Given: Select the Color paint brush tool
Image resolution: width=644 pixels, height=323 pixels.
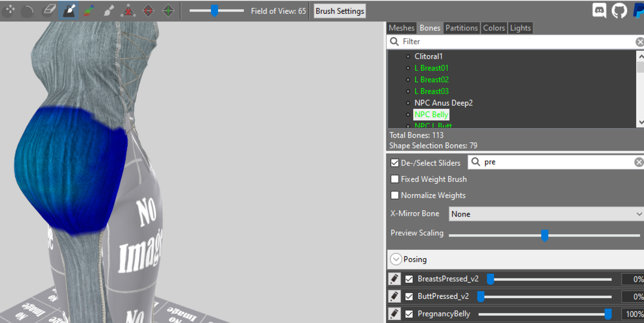Looking at the screenshot, I should click(x=89, y=10).
